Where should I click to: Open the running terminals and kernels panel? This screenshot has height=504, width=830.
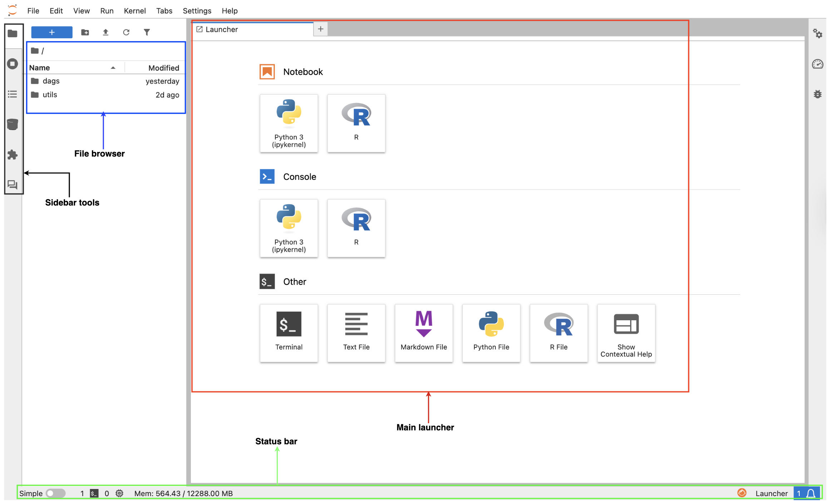click(x=13, y=63)
